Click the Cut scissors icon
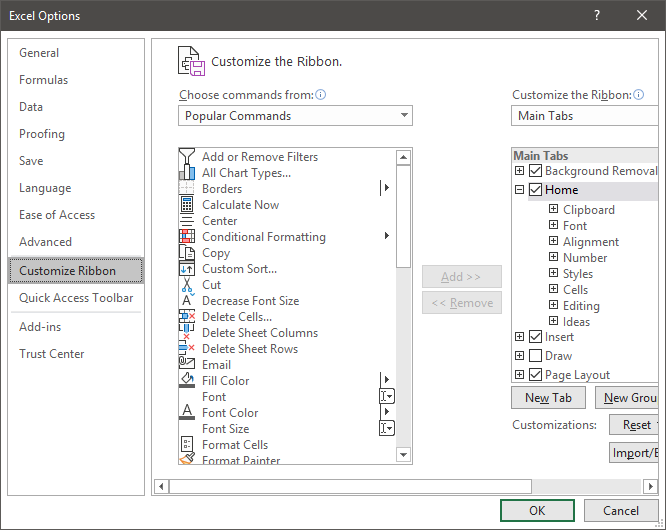666x530 pixels. (x=187, y=285)
